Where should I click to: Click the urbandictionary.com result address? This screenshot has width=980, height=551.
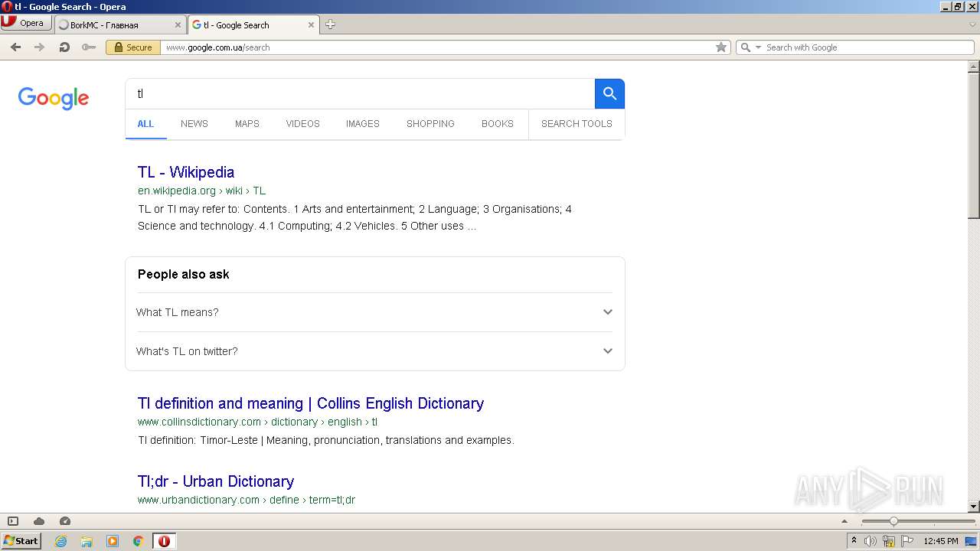click(x=247, y=500)
